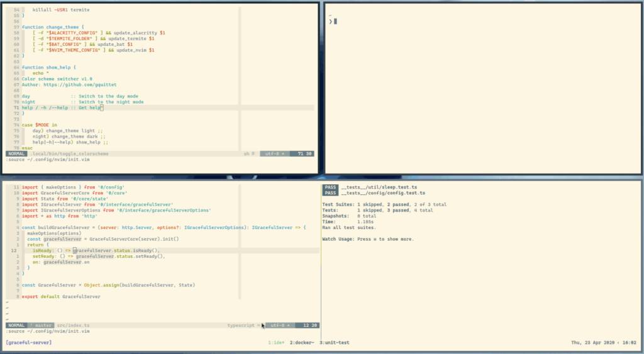Click the utf-8 encoding segment in top statusline
This screenshot has width=644, height=354.
(275, 153)
